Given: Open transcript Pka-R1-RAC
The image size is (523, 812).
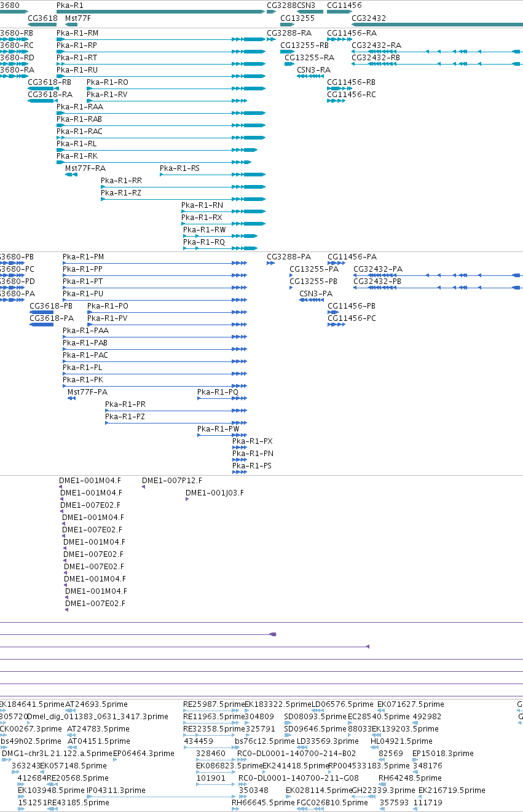Looking at the screenshot, I should tap(79, 132).
